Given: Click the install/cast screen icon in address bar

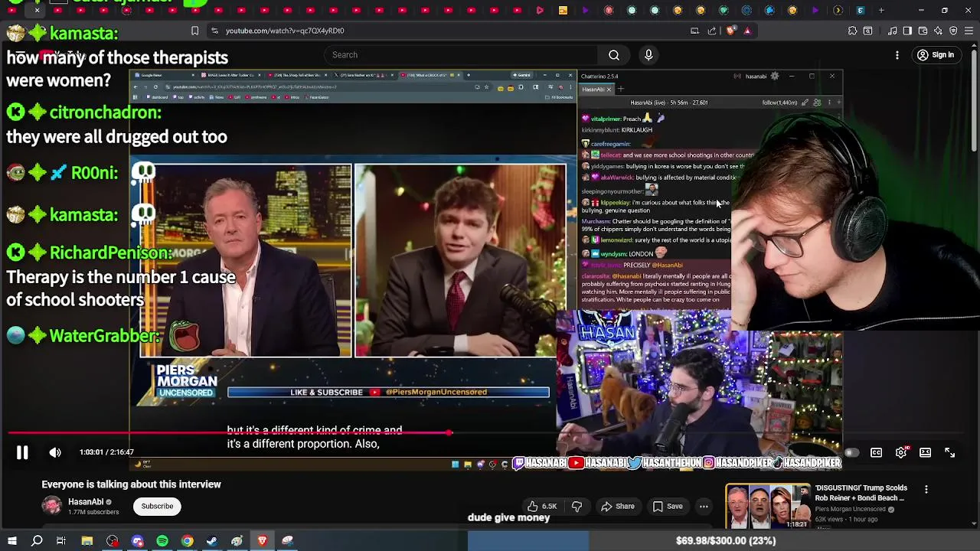Looking at the screenshot, I should [694, 31].
